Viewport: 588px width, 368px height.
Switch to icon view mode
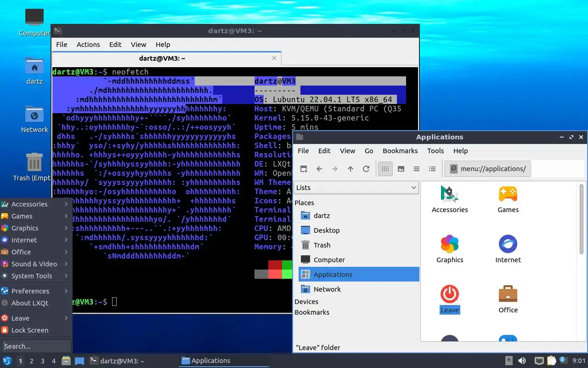click(385, 169)
